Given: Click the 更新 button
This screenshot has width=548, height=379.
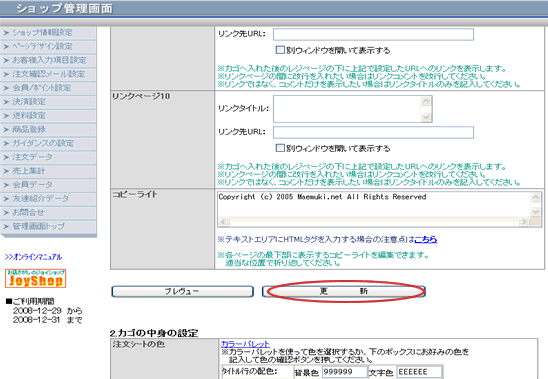Looking at the screenshot, I should coord(344,291).
